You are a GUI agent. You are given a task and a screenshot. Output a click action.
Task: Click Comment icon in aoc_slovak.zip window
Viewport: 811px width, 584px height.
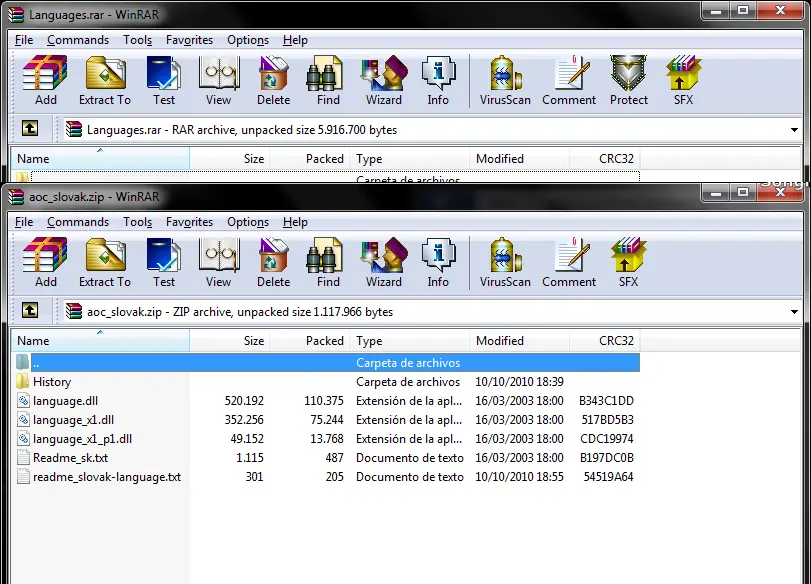tap(569, 262)
